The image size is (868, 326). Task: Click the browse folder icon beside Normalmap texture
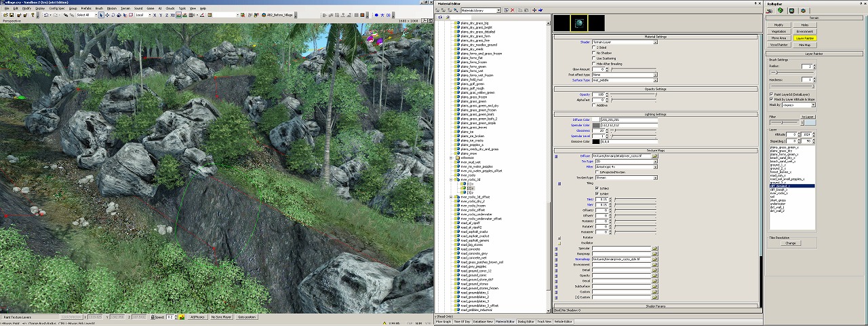pyautogui.click(x=655, y=259)
